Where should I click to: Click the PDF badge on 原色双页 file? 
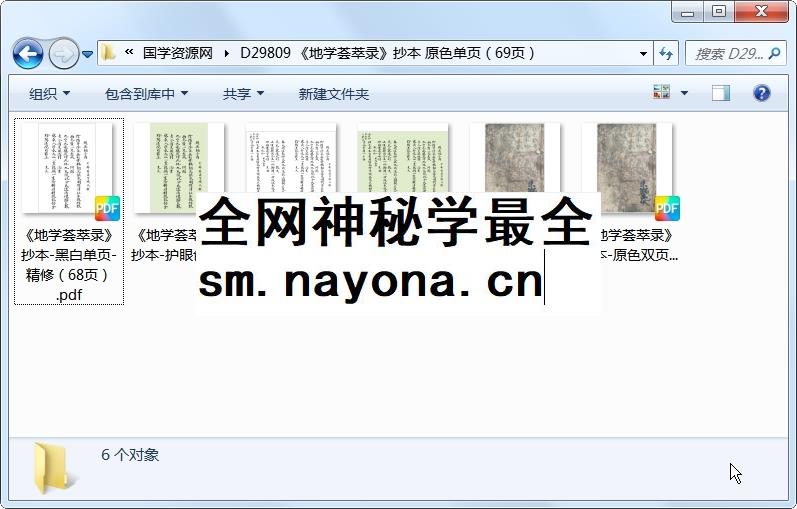point(667,208)
